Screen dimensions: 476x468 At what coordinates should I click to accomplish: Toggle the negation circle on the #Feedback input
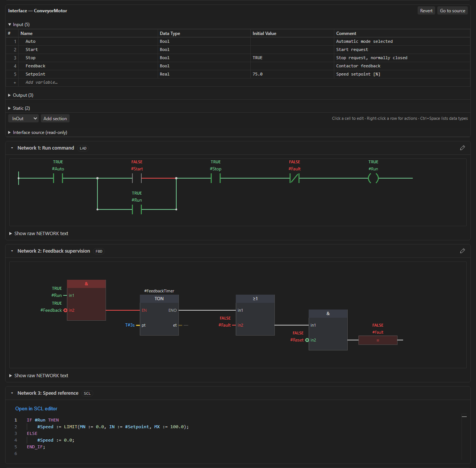point(65,310)
